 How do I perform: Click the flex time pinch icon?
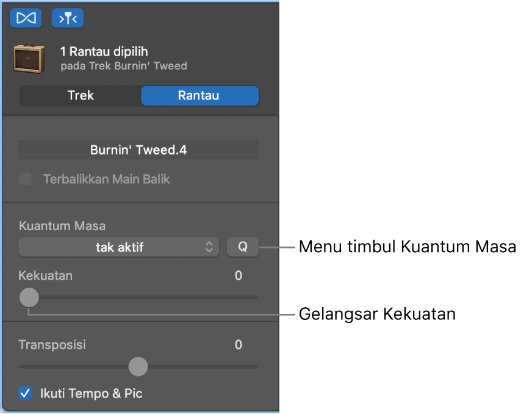pyautogui.click(x=68, y=18)
